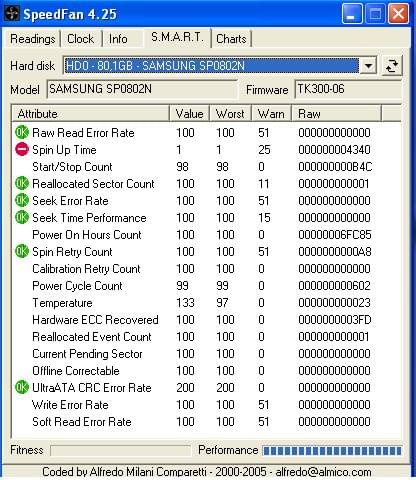The height and width of the screenshot is (480, 416).
Task: Click the SpeedFan fan icon in title bar
Action: [11, 14]
